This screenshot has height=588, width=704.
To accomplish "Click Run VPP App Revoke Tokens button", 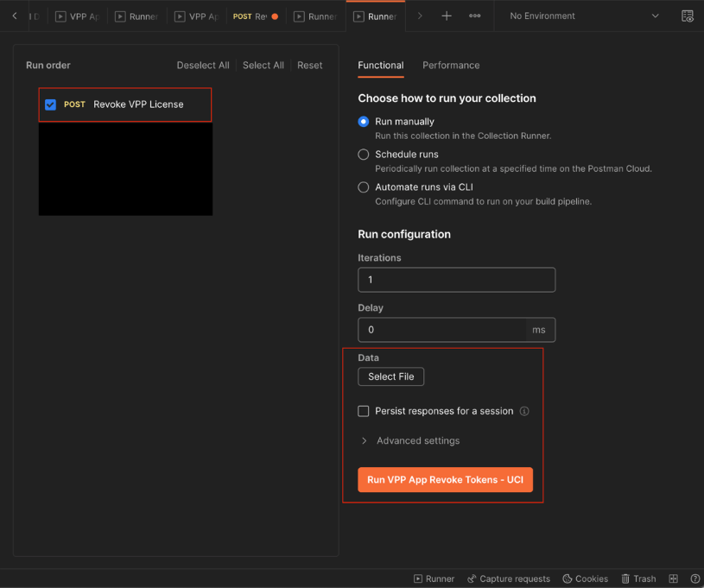I will pos(445,480).
